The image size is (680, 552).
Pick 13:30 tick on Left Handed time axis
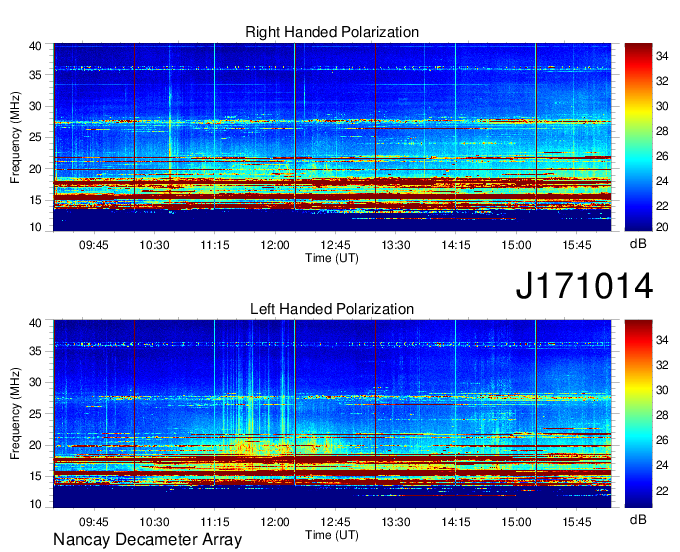(x=396, y=522)
